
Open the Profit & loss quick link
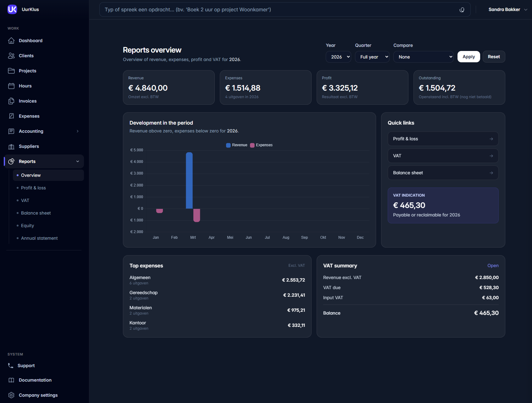(x=443, y=139)
